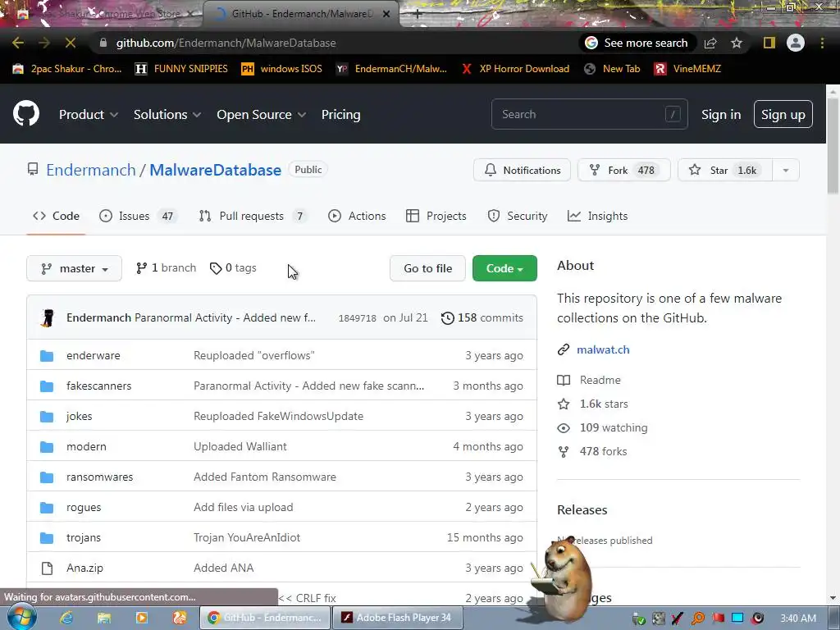Screen dimensions: 840x630
Task: Stop page loading with X icon
Action: click(71, 43)
